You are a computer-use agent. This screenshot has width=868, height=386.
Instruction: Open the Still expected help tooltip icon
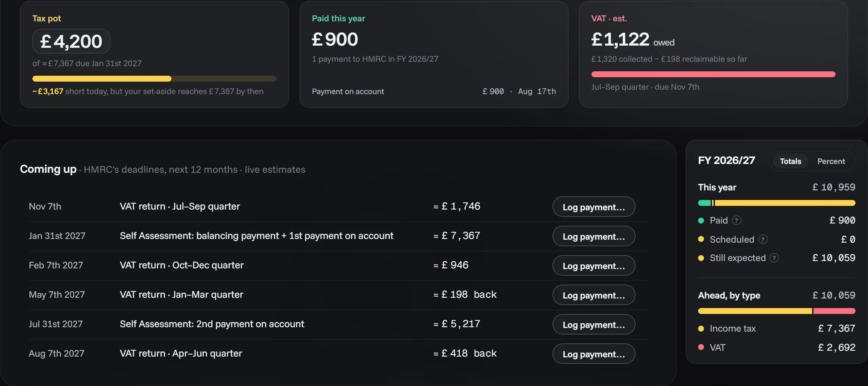pos(774,258)
